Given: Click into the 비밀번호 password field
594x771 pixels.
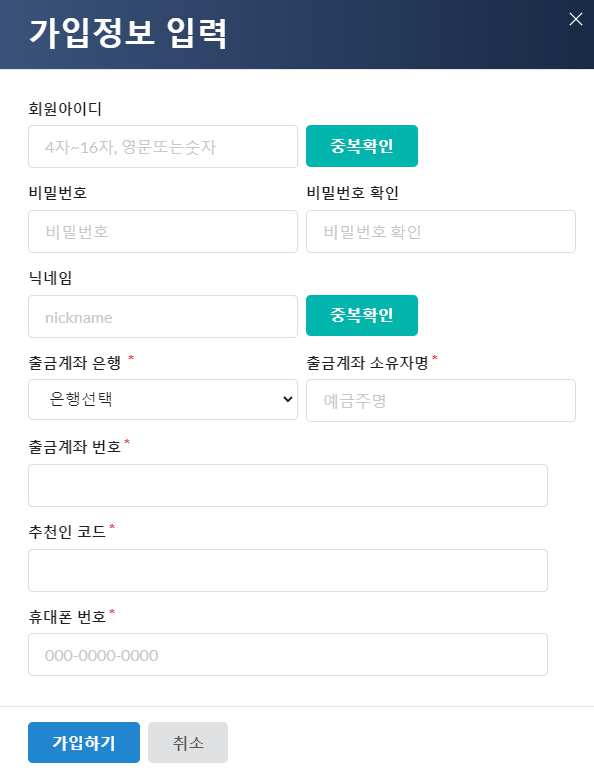Looking at the screenshot, I should tap(163, 232).
